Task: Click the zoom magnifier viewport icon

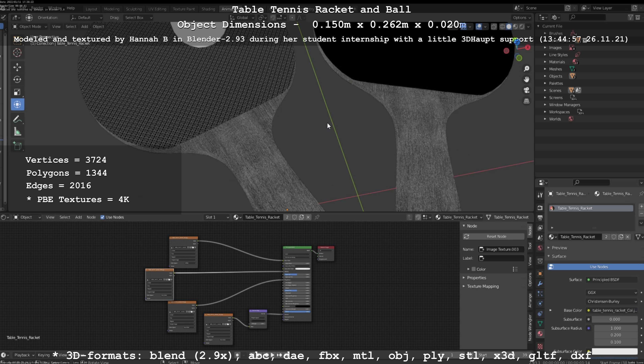Action: [x=526, y=69]
